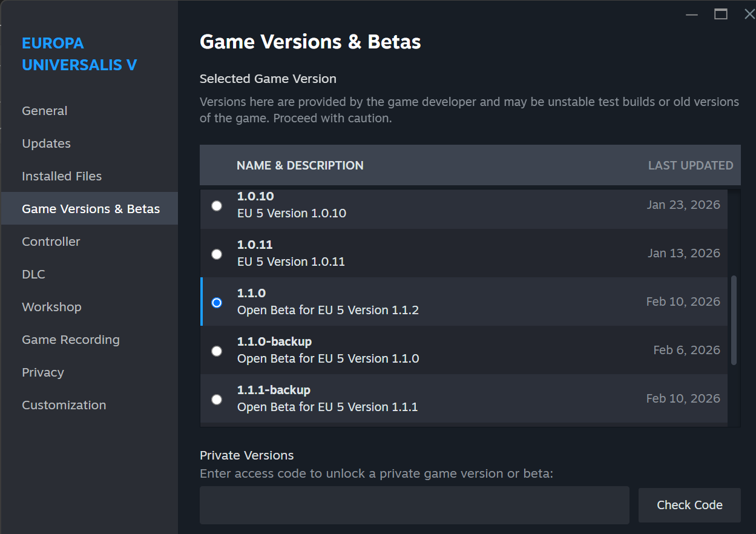Switch to the Controller settings
Viewport: 756px width, 534px height.
(51, 242)
